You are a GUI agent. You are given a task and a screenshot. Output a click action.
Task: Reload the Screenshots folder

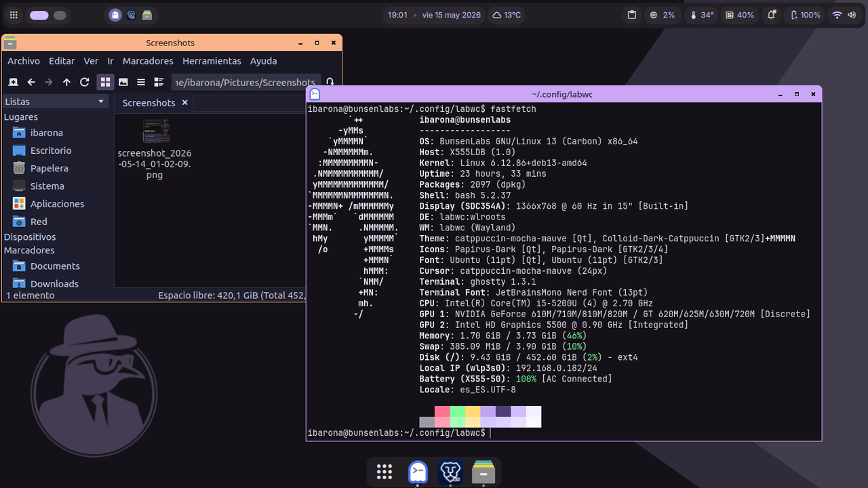85,82
